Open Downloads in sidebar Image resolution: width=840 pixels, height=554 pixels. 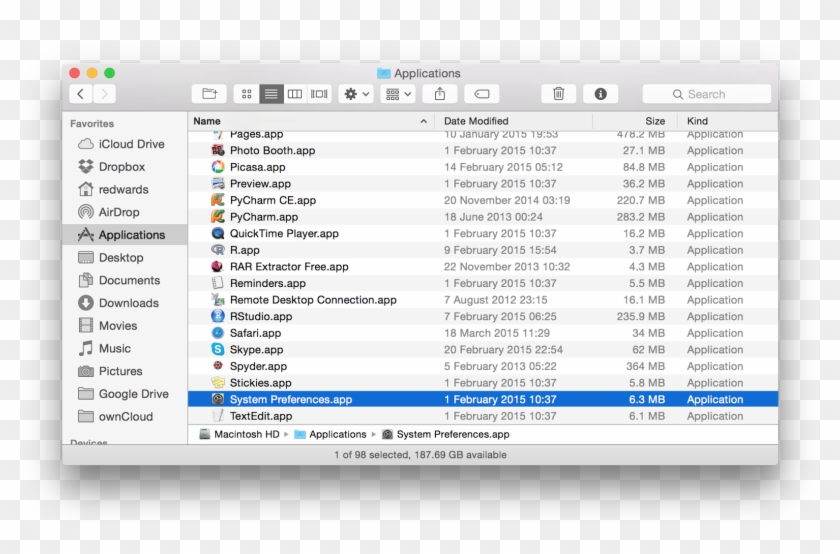[x=124, y=303]
